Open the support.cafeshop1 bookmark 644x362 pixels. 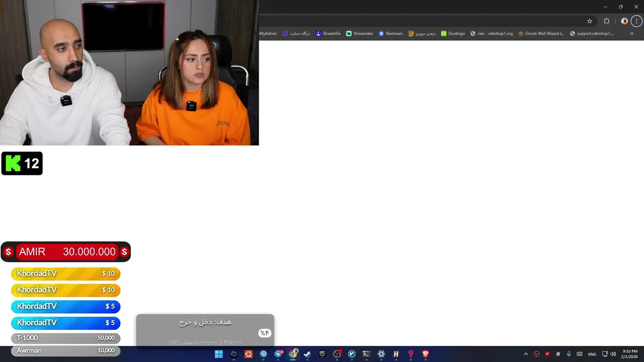(592, 34)
